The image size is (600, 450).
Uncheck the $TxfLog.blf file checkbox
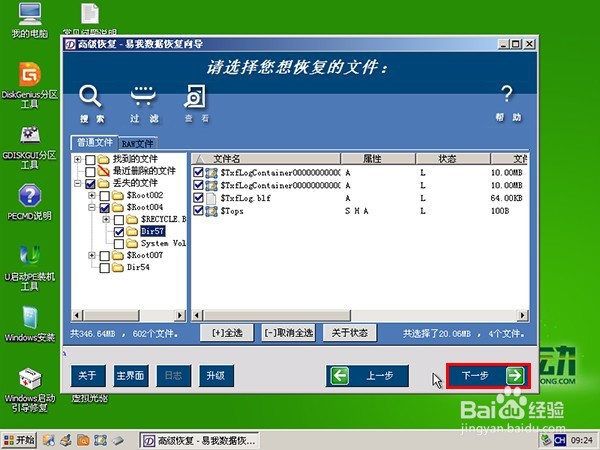coord(198,198)
